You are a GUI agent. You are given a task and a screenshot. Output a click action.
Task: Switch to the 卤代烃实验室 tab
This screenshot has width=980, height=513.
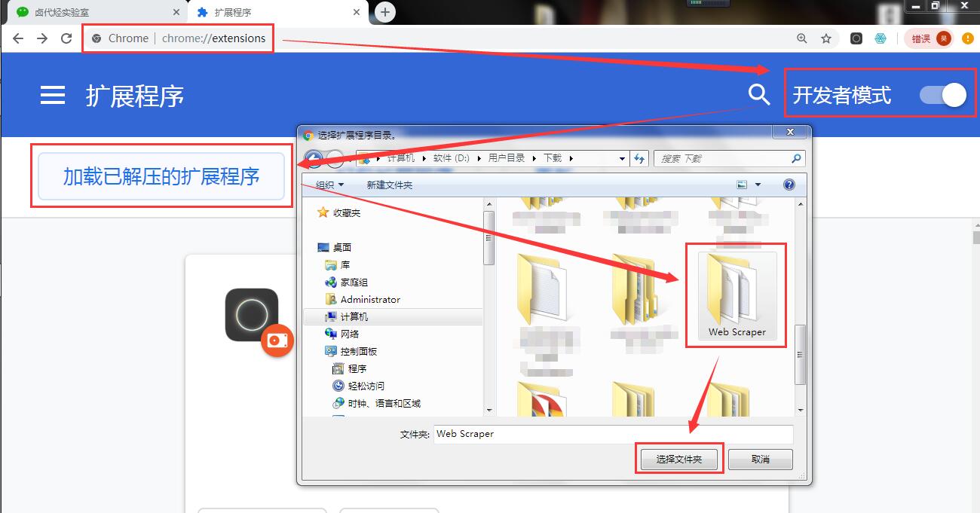click(x=94, y=12)
